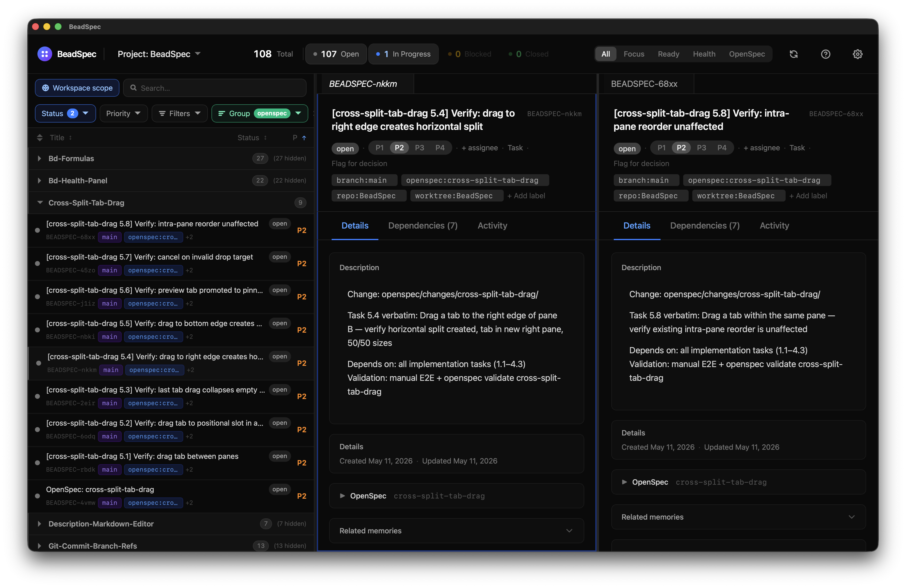
Task: Click the status dot of BEADSPEC-68xx row
Action: 37,230
